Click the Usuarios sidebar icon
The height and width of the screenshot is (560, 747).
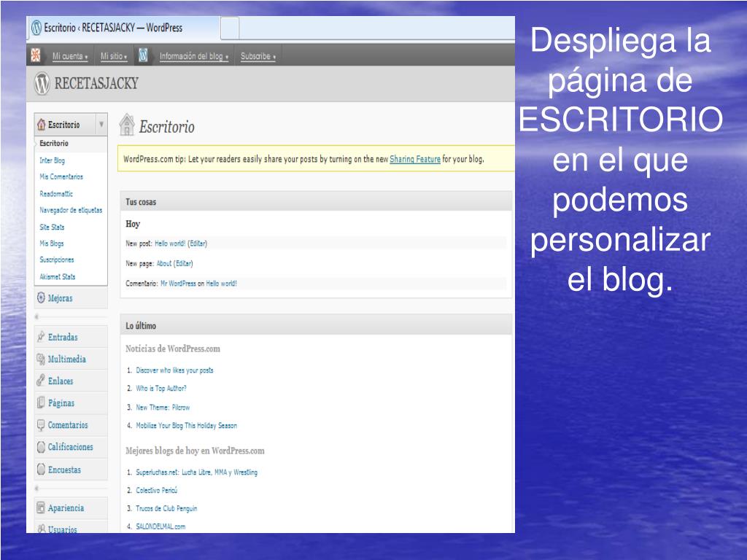41,528
